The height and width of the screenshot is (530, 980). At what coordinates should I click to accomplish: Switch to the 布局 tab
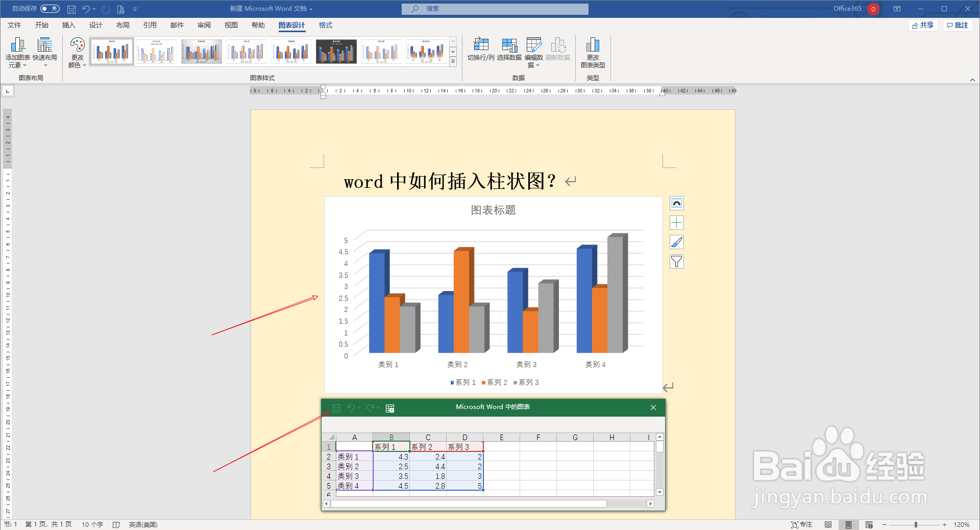[x=122, y=25]
